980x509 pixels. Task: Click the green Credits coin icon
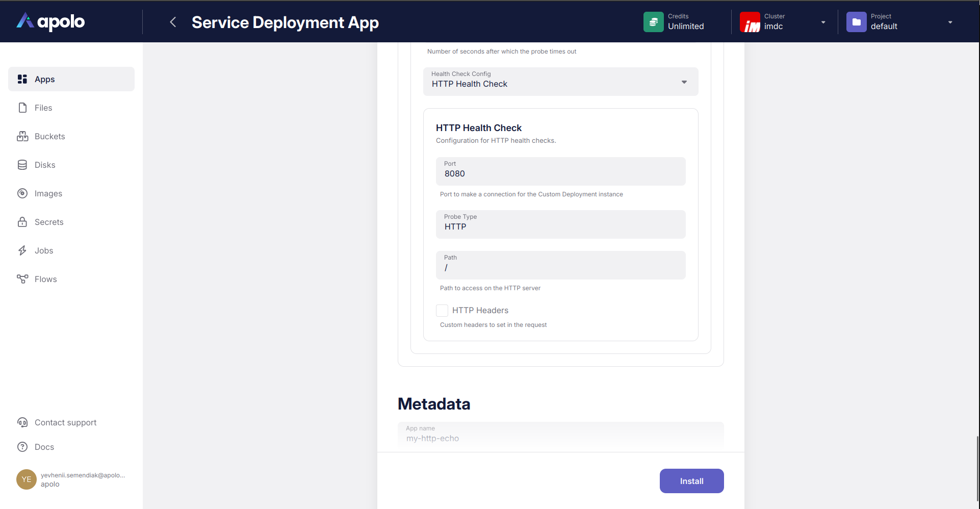(653, 22)
